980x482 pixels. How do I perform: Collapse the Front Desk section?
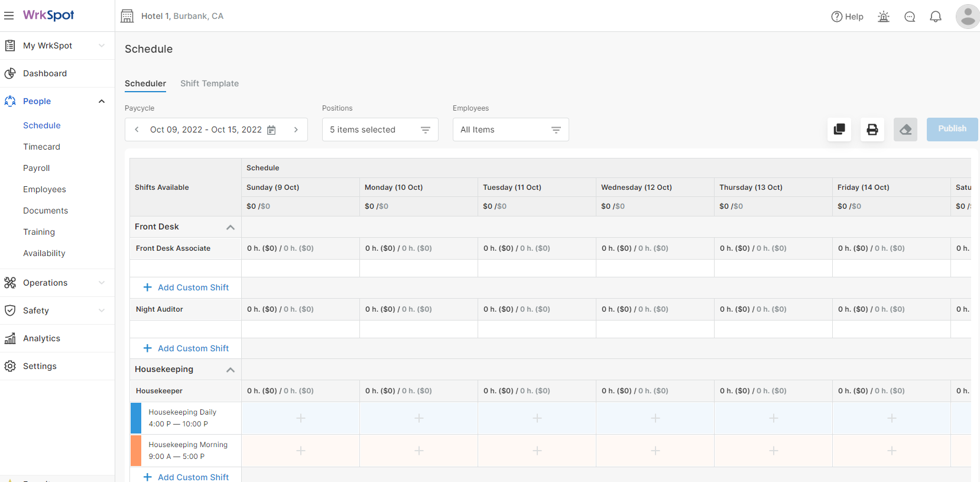tap(231, 227)
